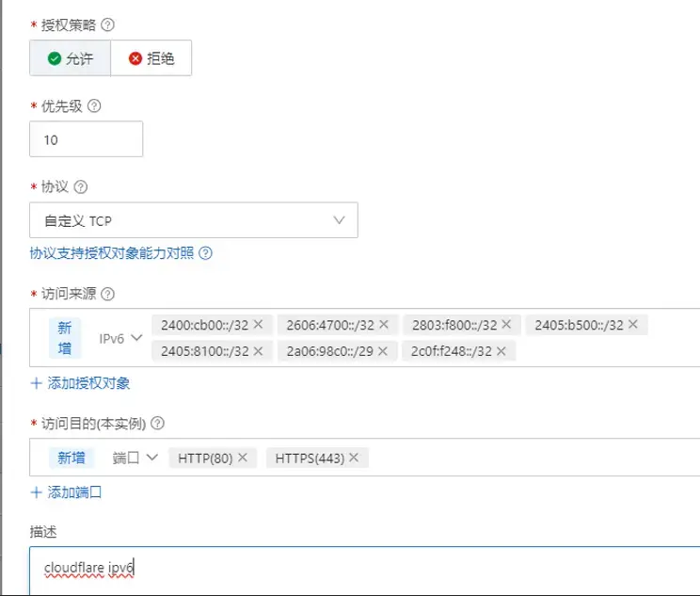Expand the 端口 type dropdown

click(135, 458)
